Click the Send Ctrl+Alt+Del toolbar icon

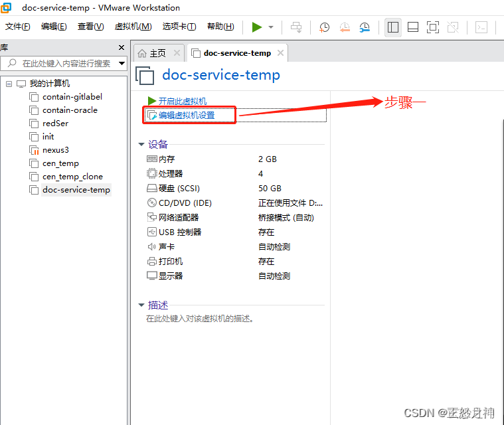[296, 27]
